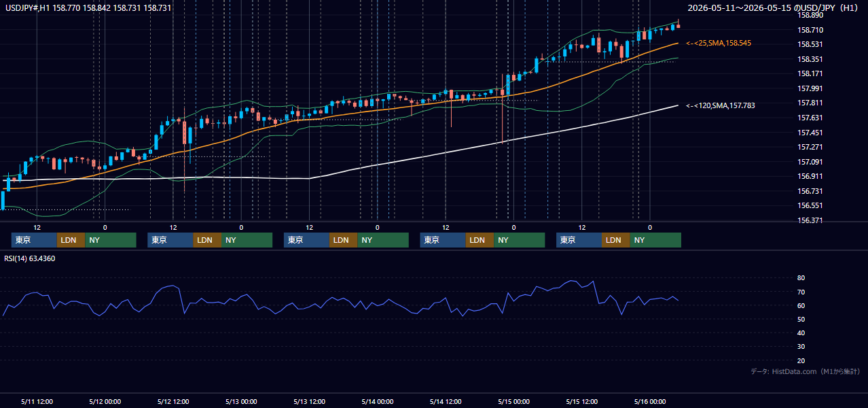Click price axis label 158.710

[810, 30]
